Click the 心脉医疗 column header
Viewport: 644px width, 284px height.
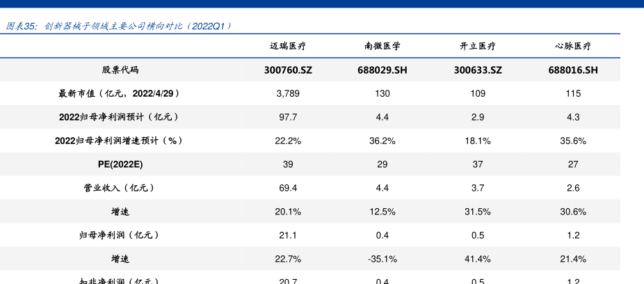point(572,47)
